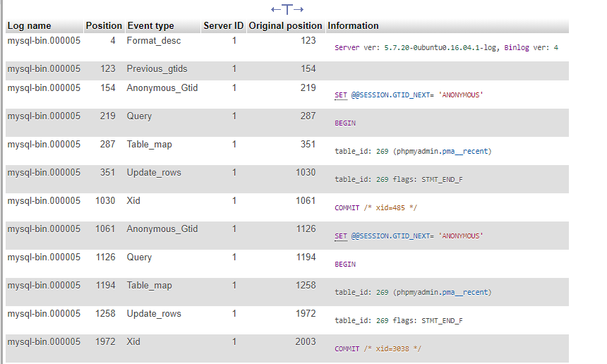Viewport: 607px width, 364px height.
Task: Click the Table_map event at position 1194
Action: [149, 286]
